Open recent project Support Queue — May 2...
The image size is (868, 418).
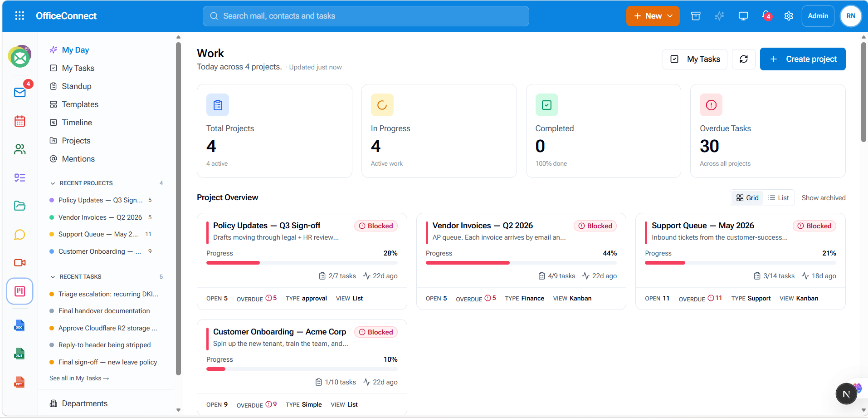[x=100, y=234]
